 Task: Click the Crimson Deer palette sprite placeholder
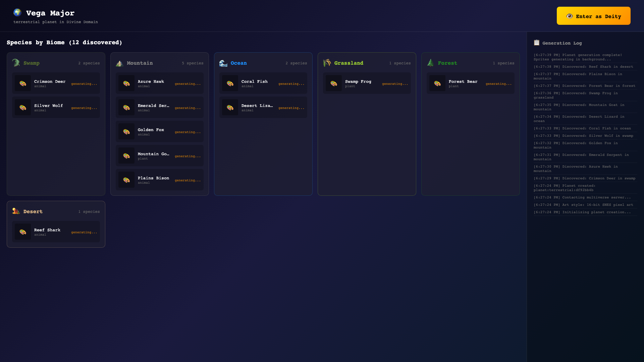23,83
